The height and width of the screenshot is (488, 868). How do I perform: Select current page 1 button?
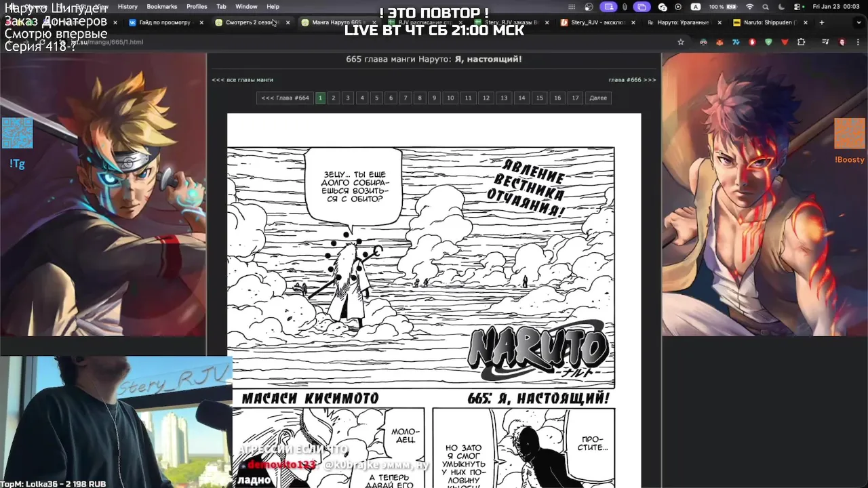[x=320, y=98]
